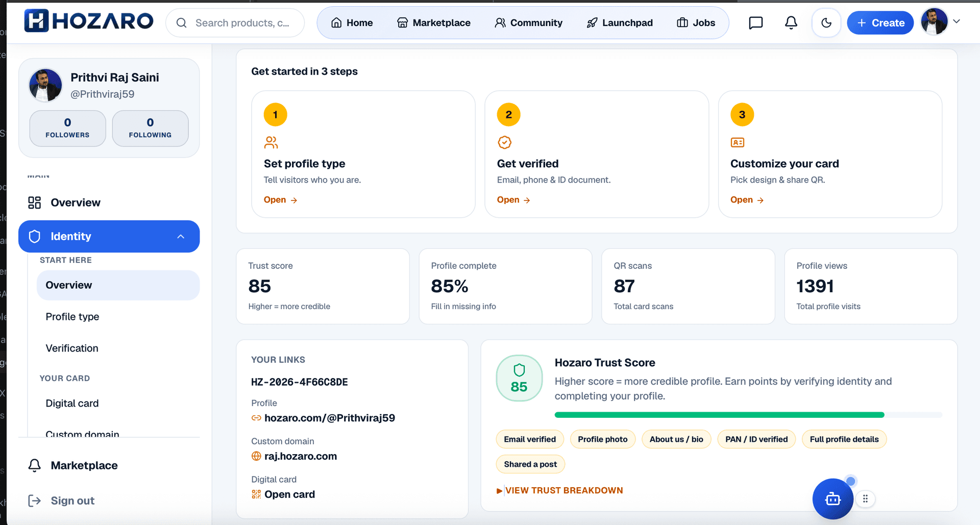Click the @Prithviraj59 handle in sidebar
This screenshot has height=525, width=980.
coord(103,94)
